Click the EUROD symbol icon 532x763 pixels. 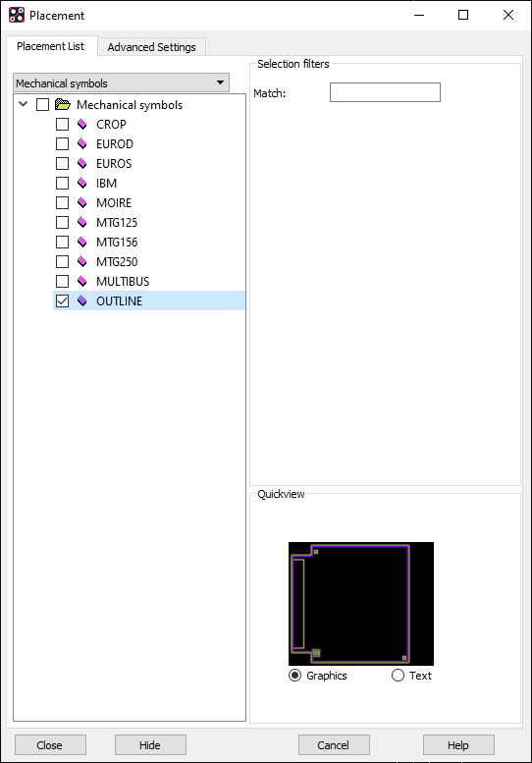(x=82, y=144)
